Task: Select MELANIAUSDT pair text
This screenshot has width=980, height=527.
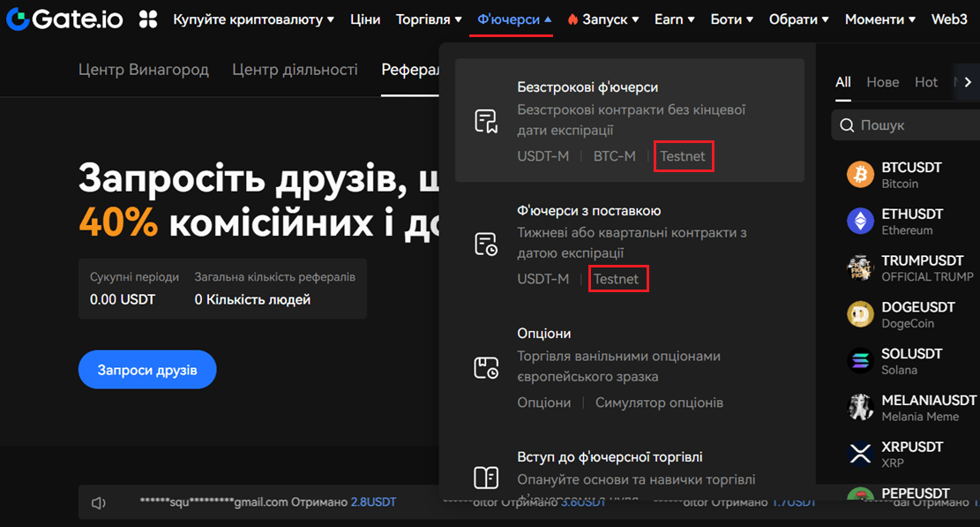Action: pyautogui.click(x=929, y=400)
